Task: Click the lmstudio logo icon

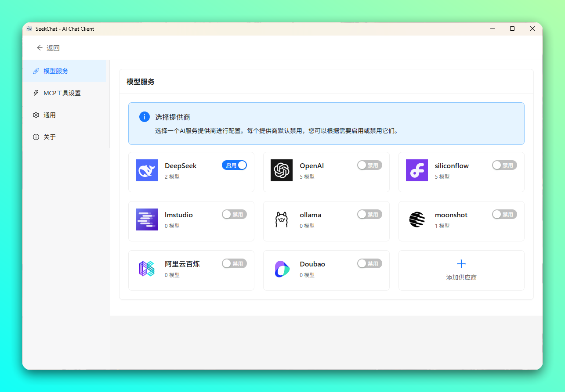Action: pyautogui.click(x=147, y=219)
